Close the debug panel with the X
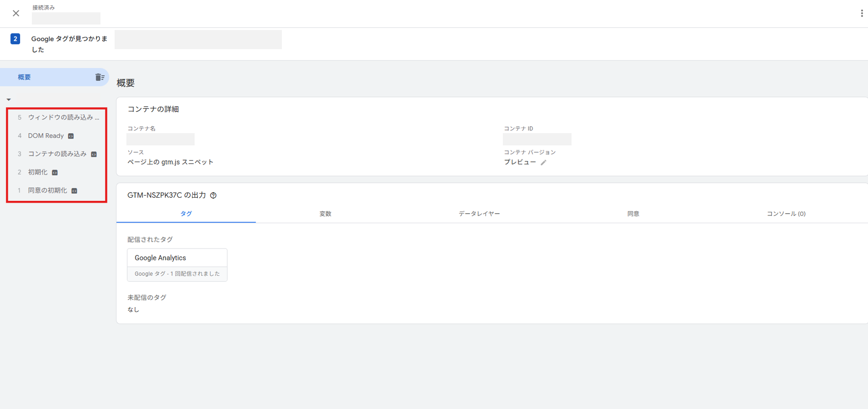 click(16, 14)
